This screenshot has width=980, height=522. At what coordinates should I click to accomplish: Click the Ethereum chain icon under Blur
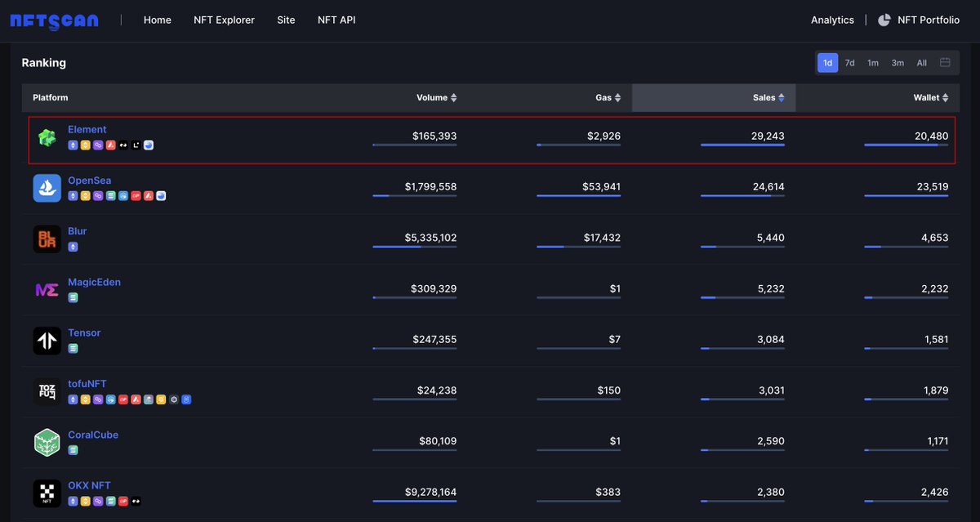pos(73,247)
